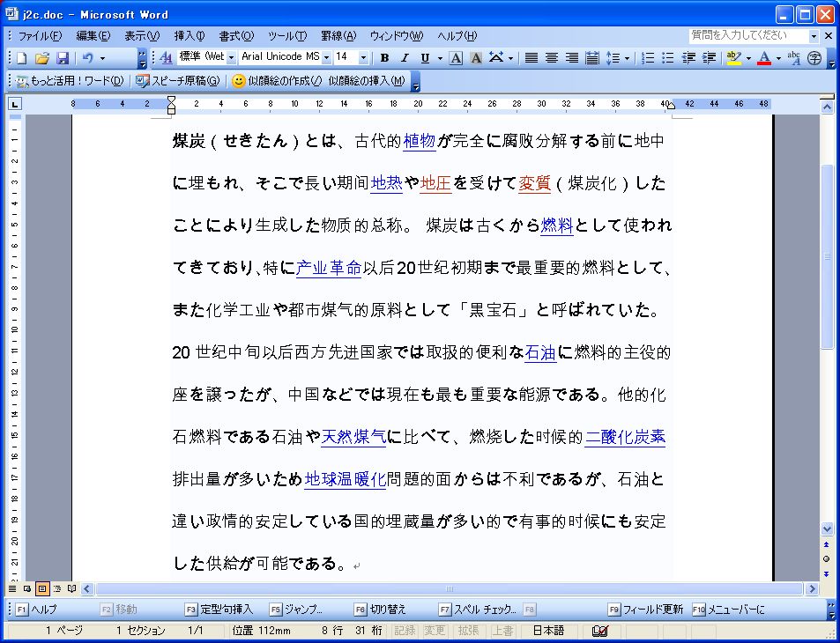Click the vertical scrollbar thumb
The height and width of the screenshot is (643, 840).
tap(827, 257)
